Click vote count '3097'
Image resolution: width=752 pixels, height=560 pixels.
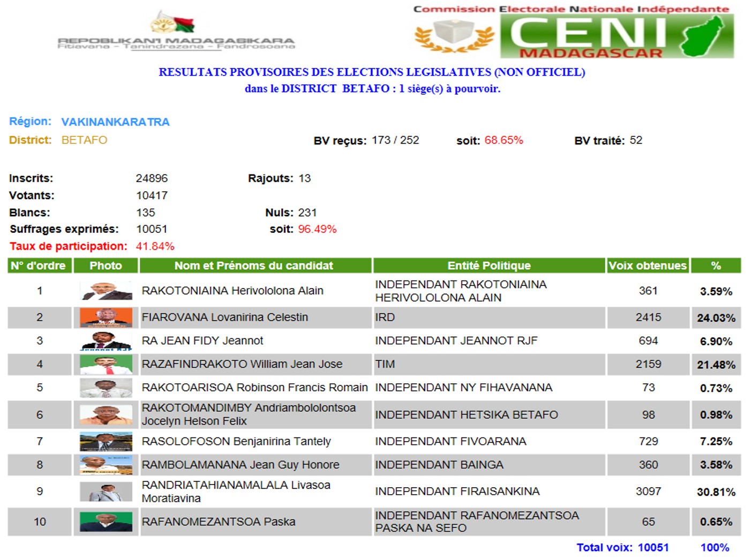point(648,491)
